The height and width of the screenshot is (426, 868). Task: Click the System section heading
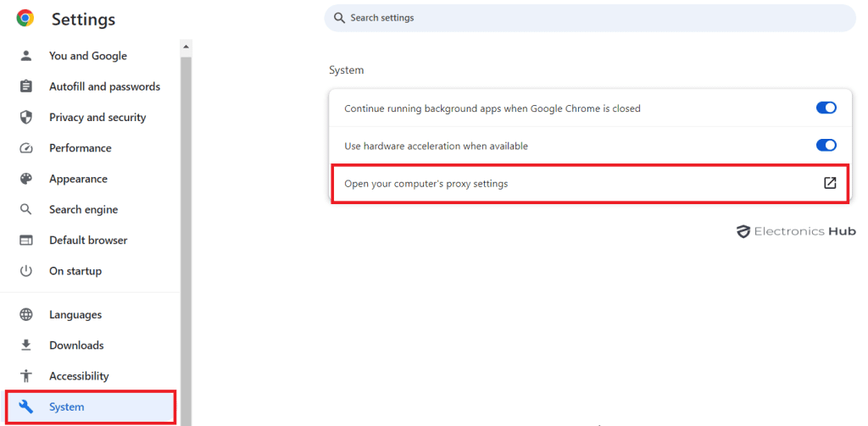pyautogui.click(x=347, y=70)
